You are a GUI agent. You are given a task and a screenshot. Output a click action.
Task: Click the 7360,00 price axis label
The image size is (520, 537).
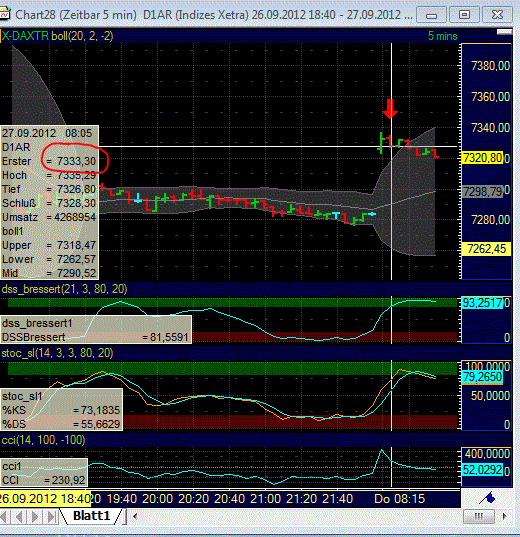click(x=491, y=97)
